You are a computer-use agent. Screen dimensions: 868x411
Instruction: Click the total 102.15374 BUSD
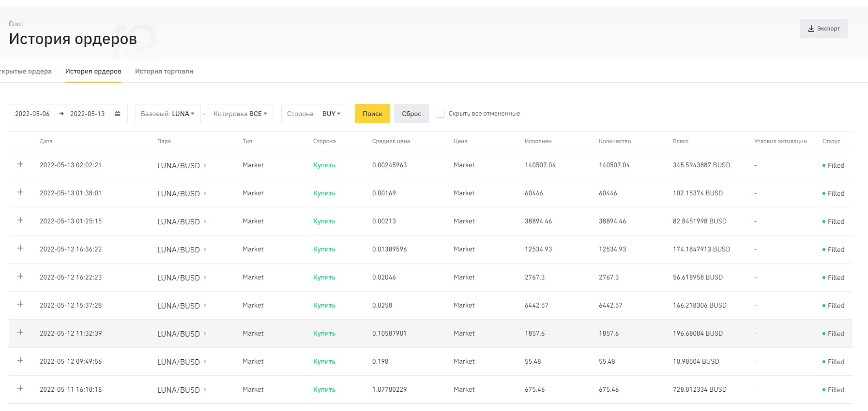698,193
